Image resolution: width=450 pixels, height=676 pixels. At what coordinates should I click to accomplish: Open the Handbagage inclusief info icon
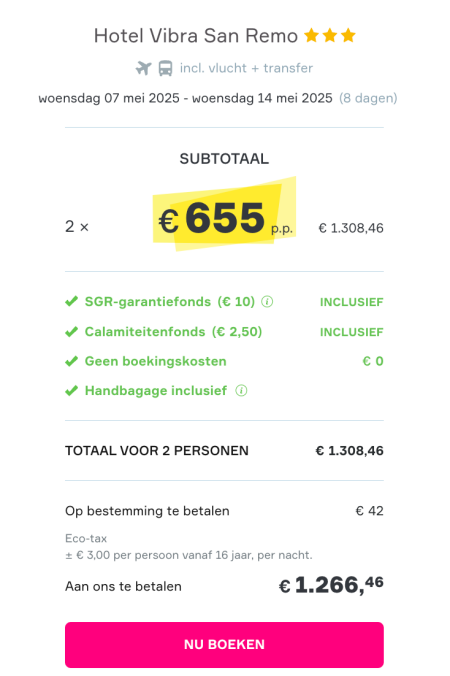click(x=241, y=391)
